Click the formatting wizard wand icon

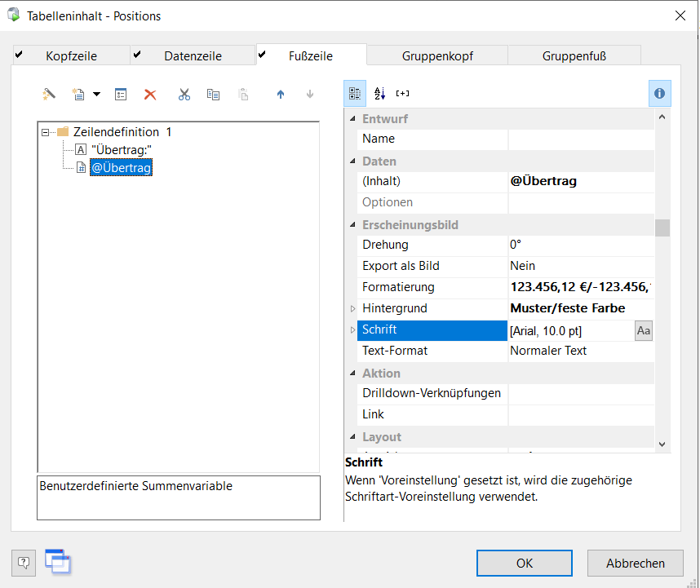[x=49, y=94]
